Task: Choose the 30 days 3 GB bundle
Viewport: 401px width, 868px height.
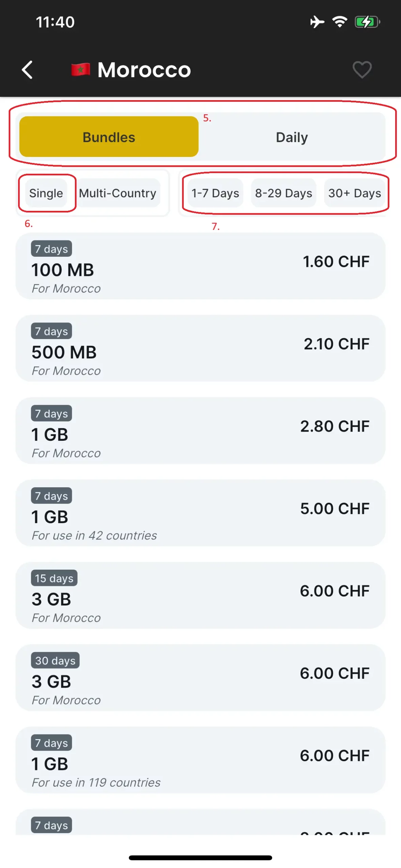Action: click(200, 677)
